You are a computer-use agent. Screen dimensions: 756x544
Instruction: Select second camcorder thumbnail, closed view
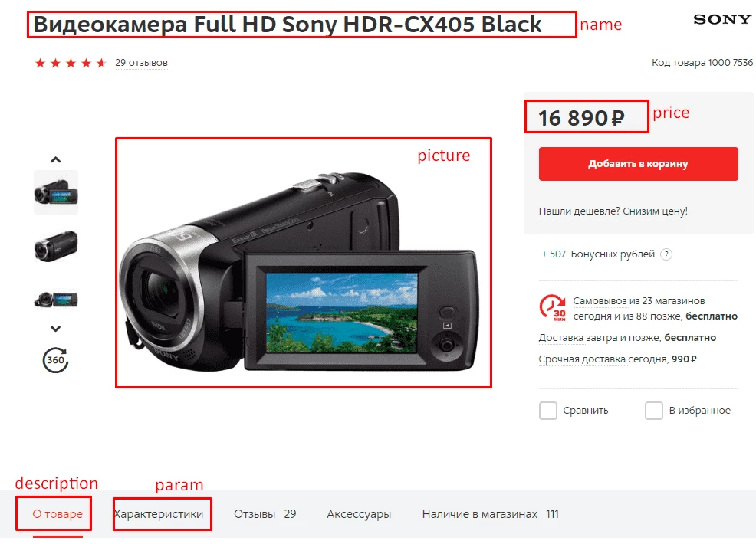(x=56, y=246)
